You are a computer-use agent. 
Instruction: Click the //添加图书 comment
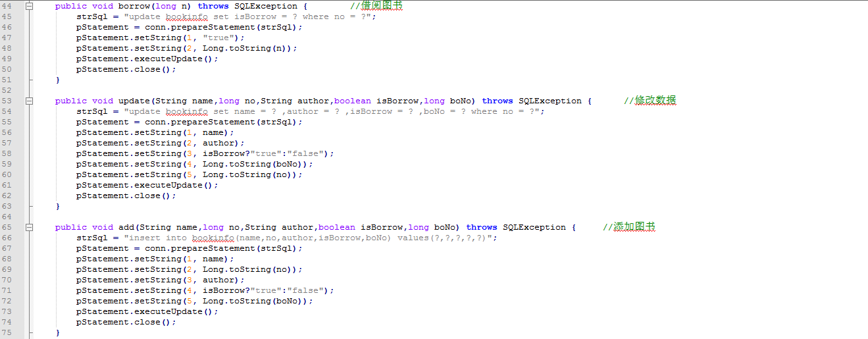coord(628,227)
